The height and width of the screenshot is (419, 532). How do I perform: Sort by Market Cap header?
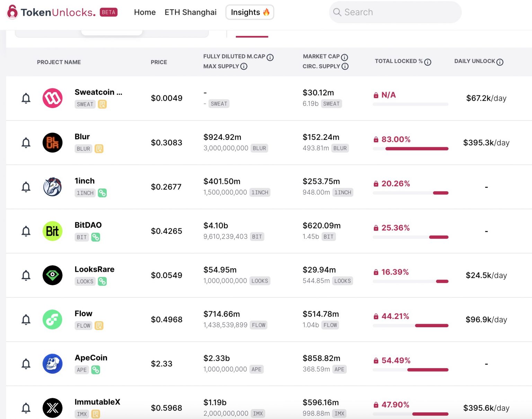(x=321, y=56)
